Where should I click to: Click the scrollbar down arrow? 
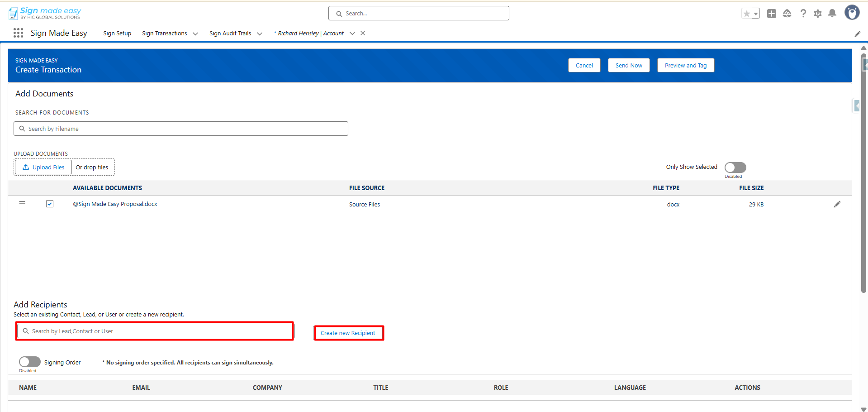[x=864, y=409]
